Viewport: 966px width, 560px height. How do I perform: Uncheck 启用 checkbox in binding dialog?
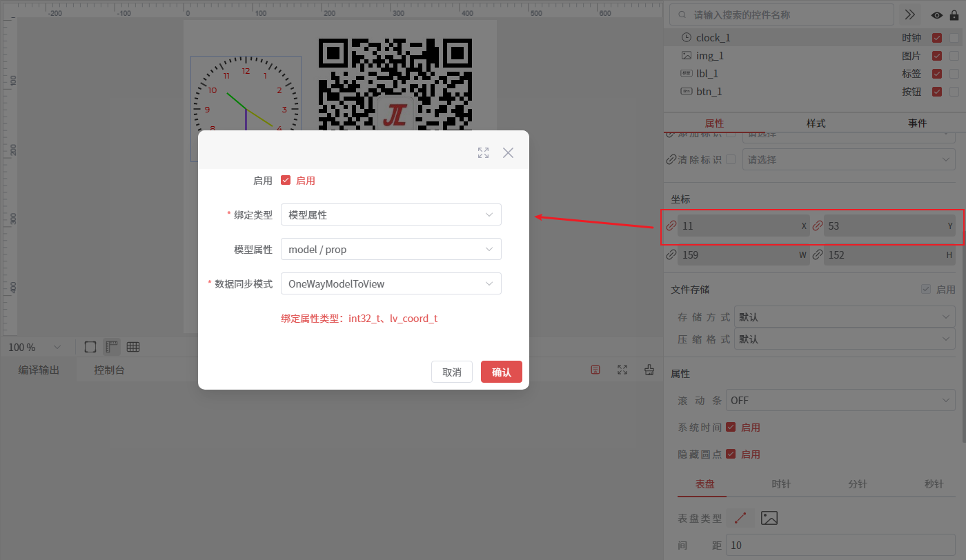click(x=286, y=181)
